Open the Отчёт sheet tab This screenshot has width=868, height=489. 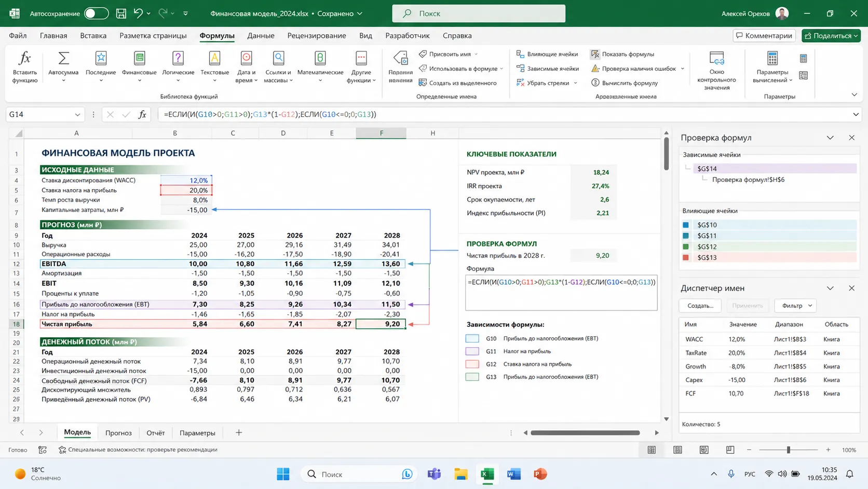click(x=155, y=433)
